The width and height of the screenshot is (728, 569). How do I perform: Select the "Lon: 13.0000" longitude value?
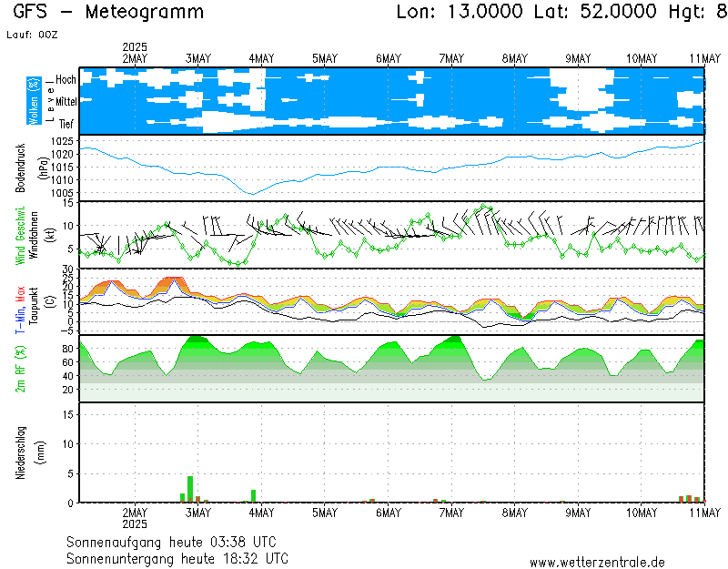point(460,12)
